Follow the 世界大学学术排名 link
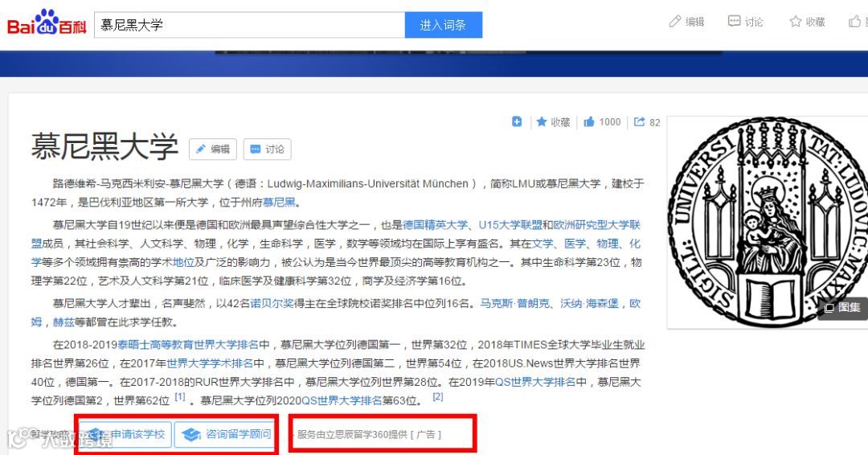This screenshot has height=455, width=868. pyautogui.click(x=210, y=363)
